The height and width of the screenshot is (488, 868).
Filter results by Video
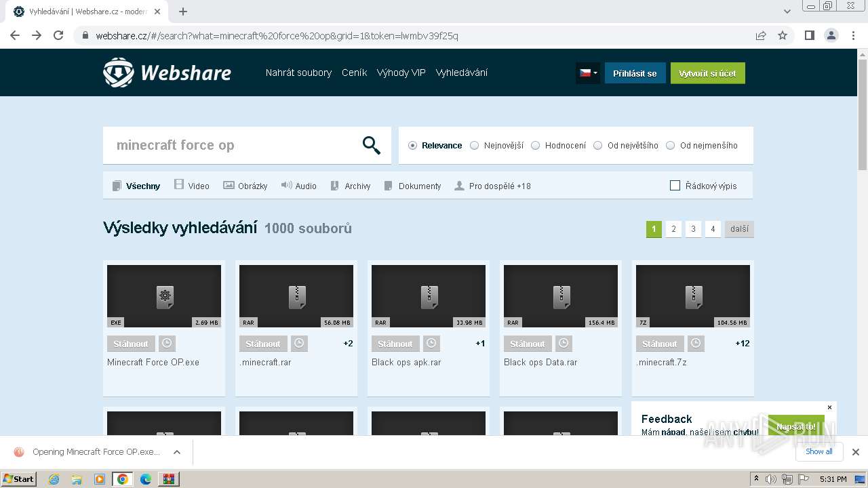(192, 186)
